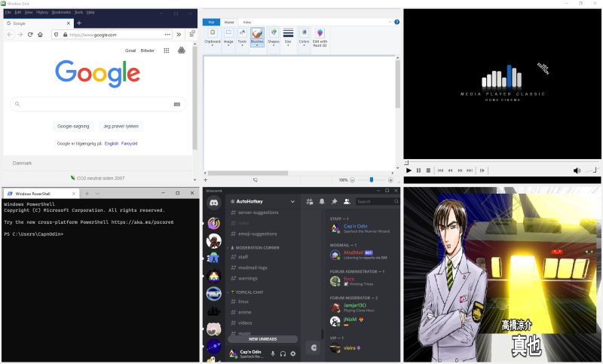Stop playback in Media Player Classic
This screenshot has height=364, width=603.
pos(428,170)
